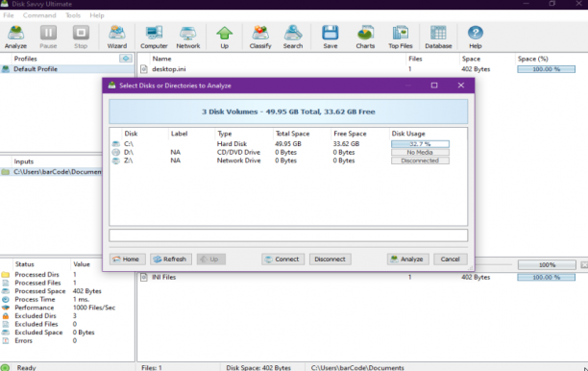Viewport: 588px width, 371px height.
Task: Click the 100% zoom bar control
Action: pos(547,265)
